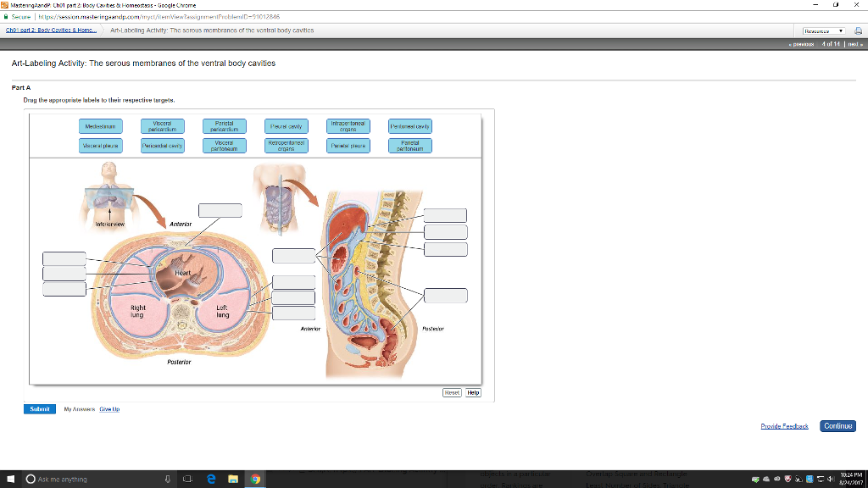This screenshot has width=868, height=488.
Task: Open the Provide Feedback link
Action: (x=783, y=426)
